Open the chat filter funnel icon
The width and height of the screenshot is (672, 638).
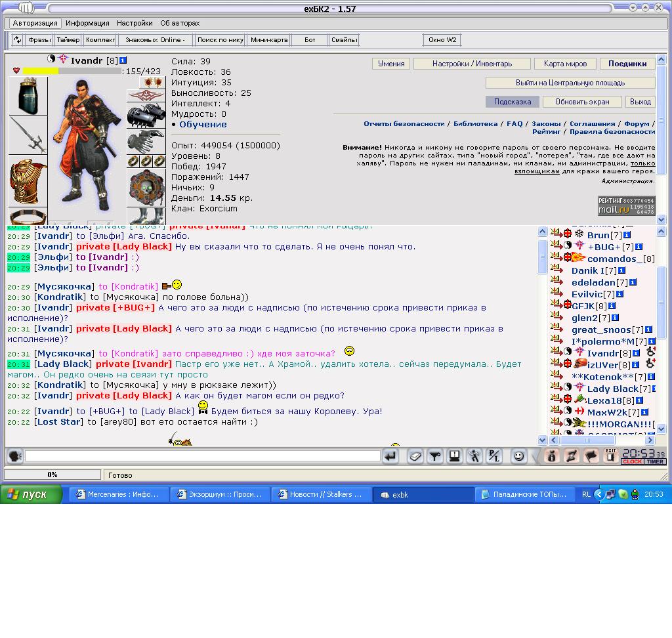[435, 456]
